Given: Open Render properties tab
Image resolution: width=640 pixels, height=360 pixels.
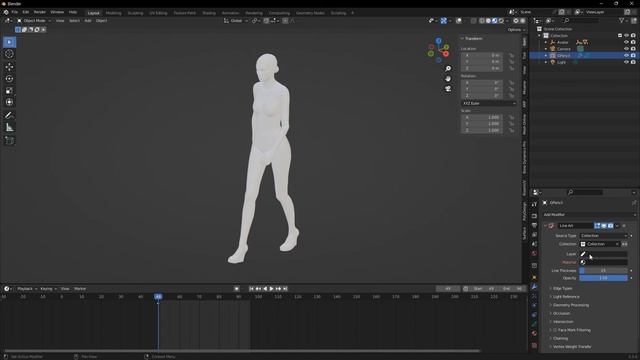Looking at the screenshot, I should coord(534,216).
